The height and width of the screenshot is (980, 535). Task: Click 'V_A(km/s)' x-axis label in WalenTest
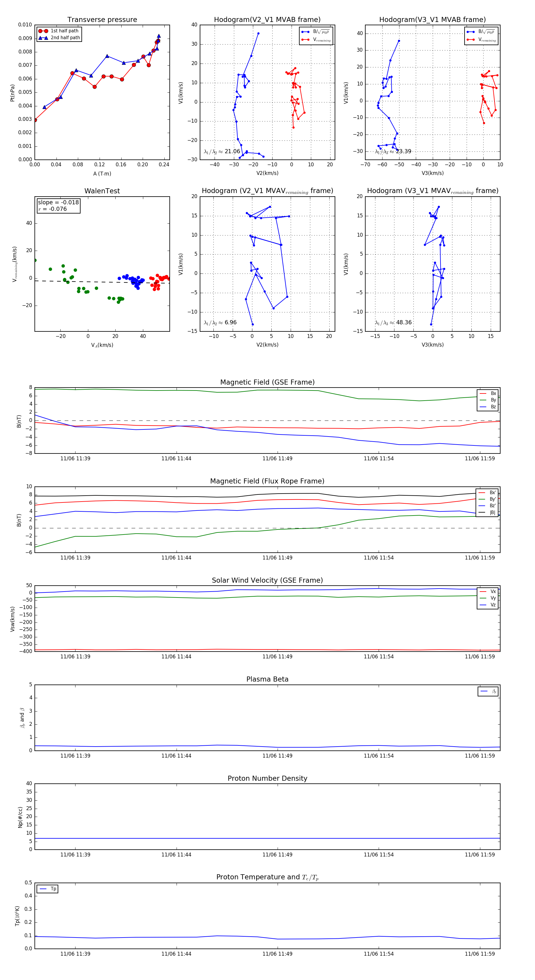[102, 345]
